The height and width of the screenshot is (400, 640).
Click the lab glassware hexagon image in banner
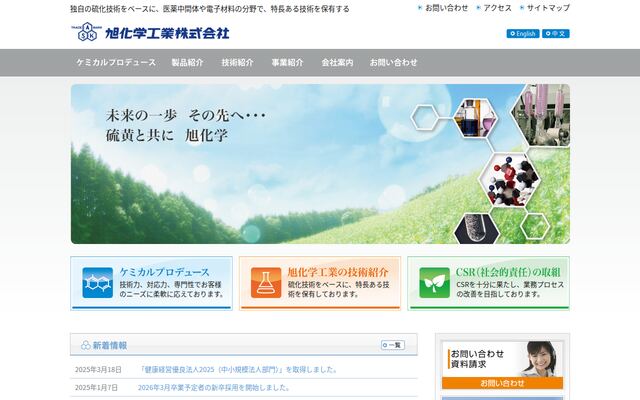tap(475, 118)
